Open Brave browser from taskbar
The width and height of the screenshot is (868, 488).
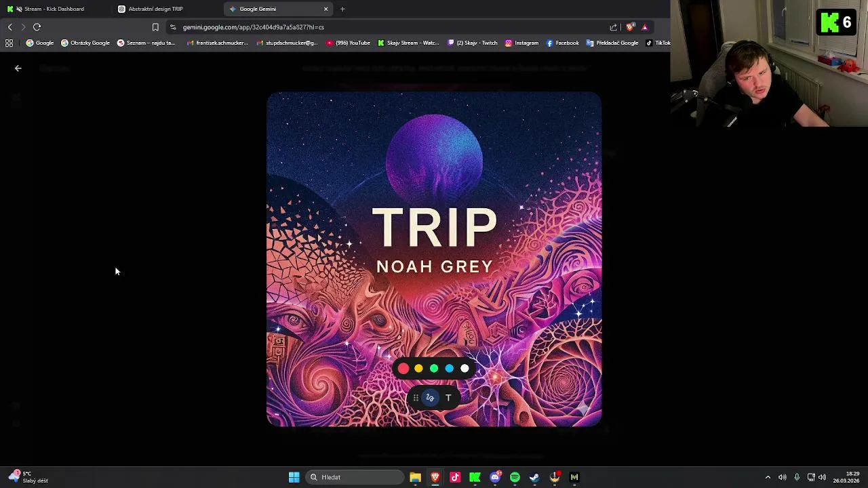coord(435,477)
